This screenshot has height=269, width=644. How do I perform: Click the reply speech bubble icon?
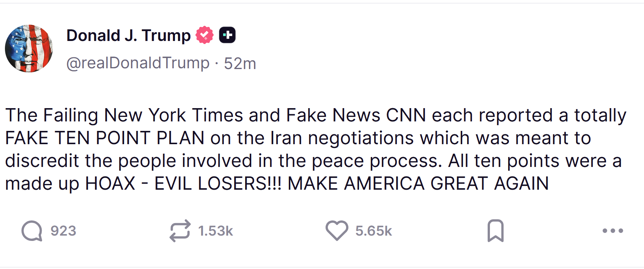32,231
